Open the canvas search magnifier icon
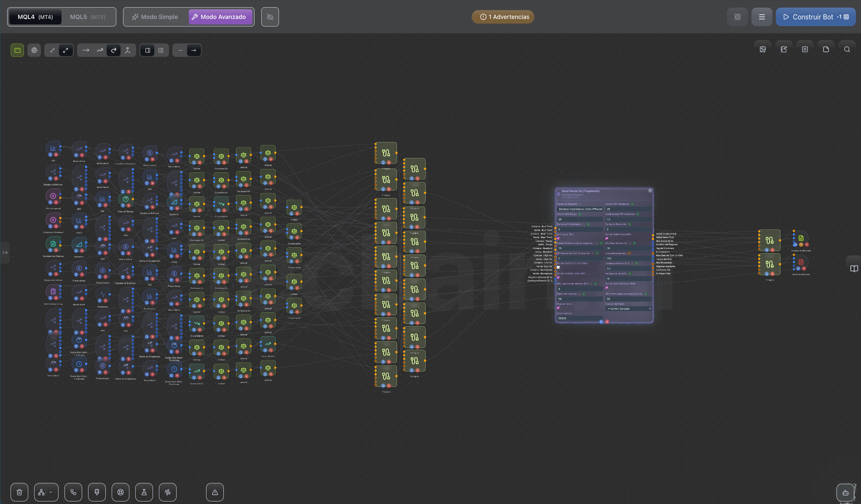The image size is (861, 504). coord(847,49)
